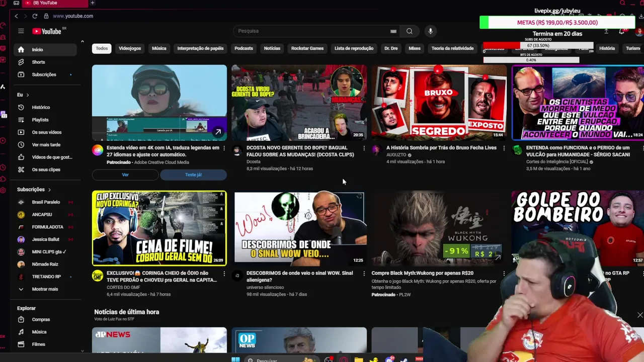The height and width of the screenshot is (362, 644).
Task: Open FORMULADOTA channel subscription
Action: (45, 227)
